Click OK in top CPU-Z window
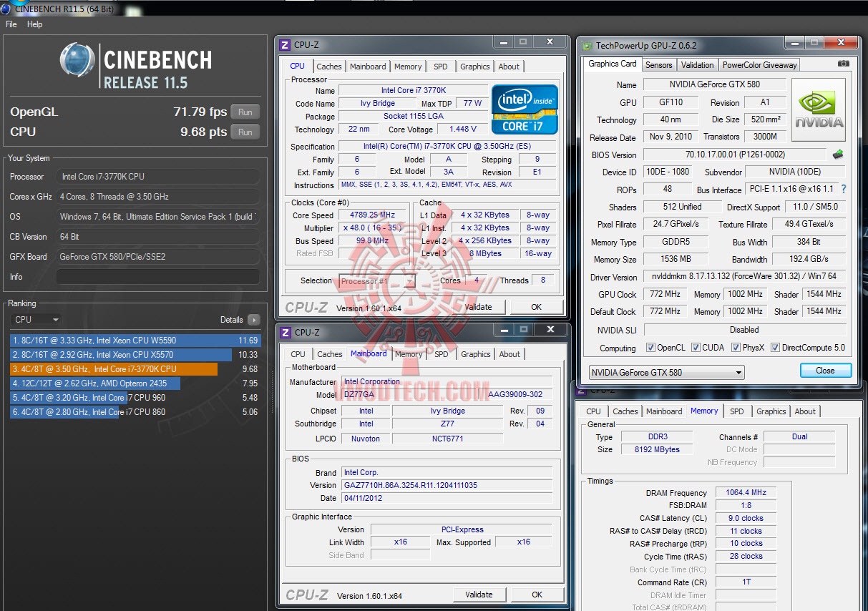Screen dimensions: 868x611 [x=537, y=307]
